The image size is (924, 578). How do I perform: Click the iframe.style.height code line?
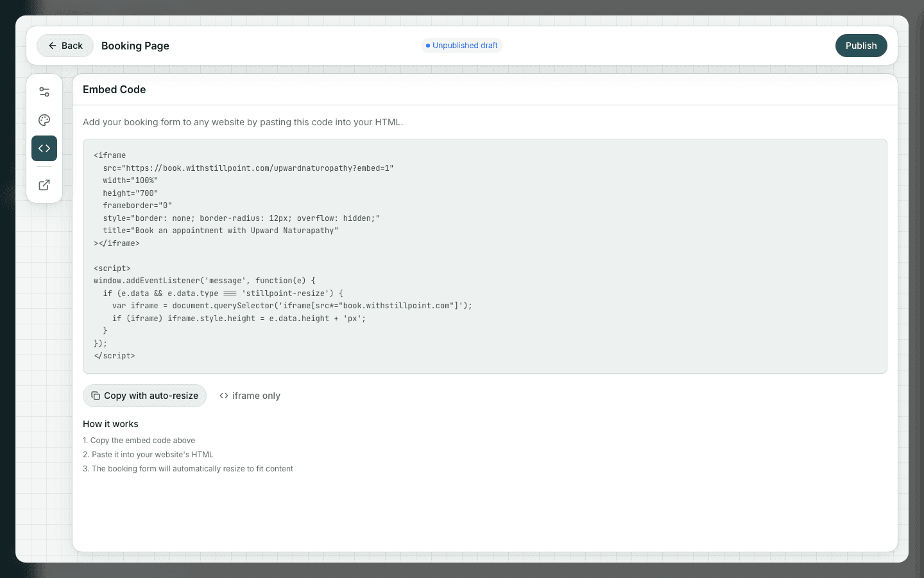coord(239,319)
